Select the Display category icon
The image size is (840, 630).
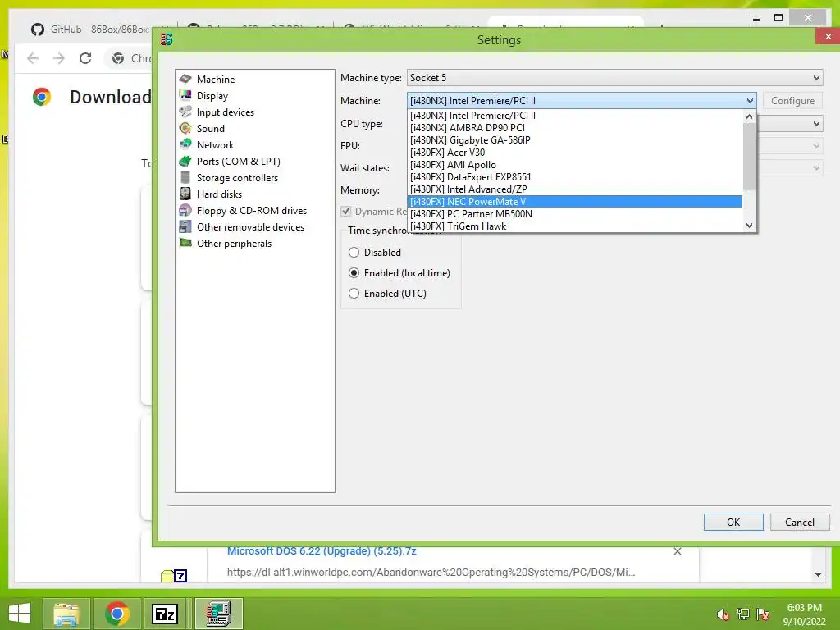(185, 95)
